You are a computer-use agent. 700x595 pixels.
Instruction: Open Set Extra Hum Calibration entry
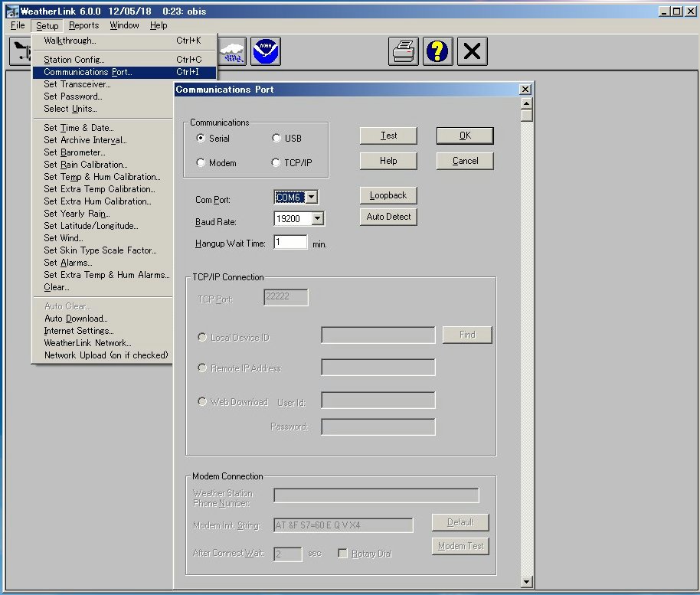(x=103, y=201)
